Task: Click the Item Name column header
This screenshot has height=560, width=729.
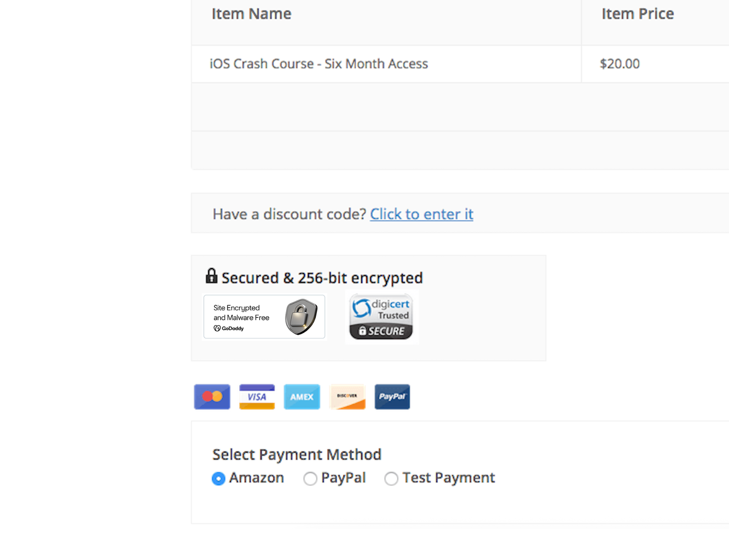Action: tap(251, 14)
